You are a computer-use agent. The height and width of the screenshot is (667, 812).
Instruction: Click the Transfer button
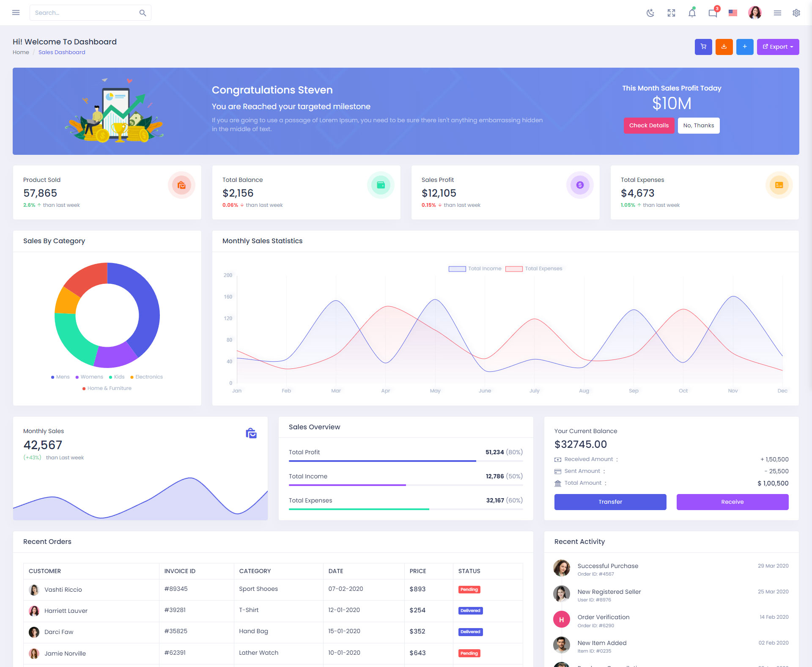610,502
